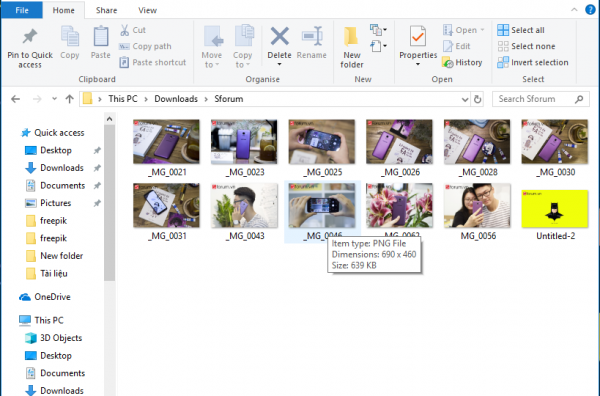Open address bar history dropdown

pos(465,99)
